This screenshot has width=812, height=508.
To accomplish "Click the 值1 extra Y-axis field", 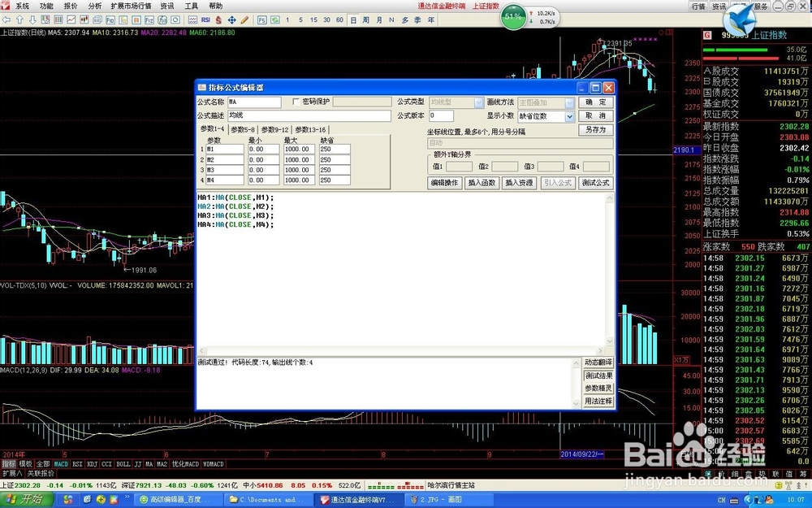I will [x=460, y=167].
